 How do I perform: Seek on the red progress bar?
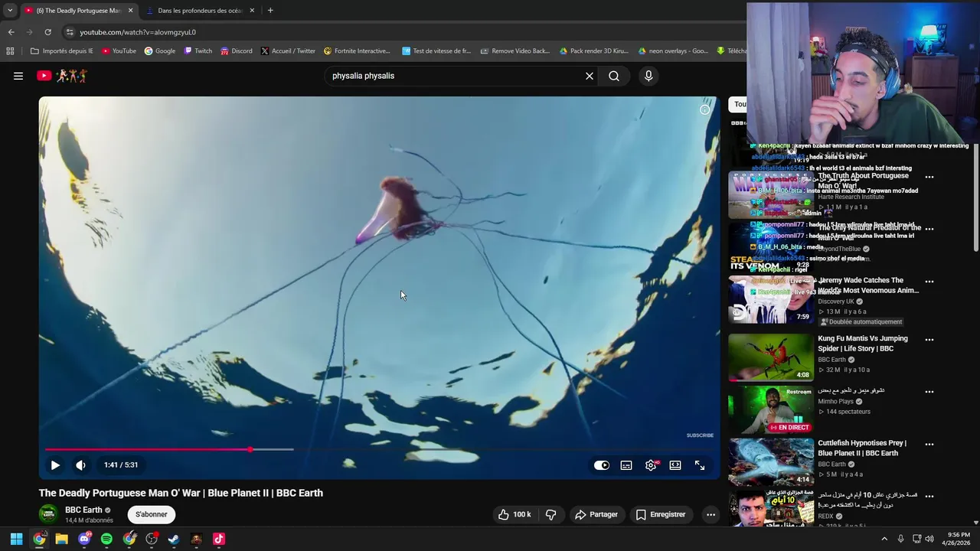click(x=379, y=449)
